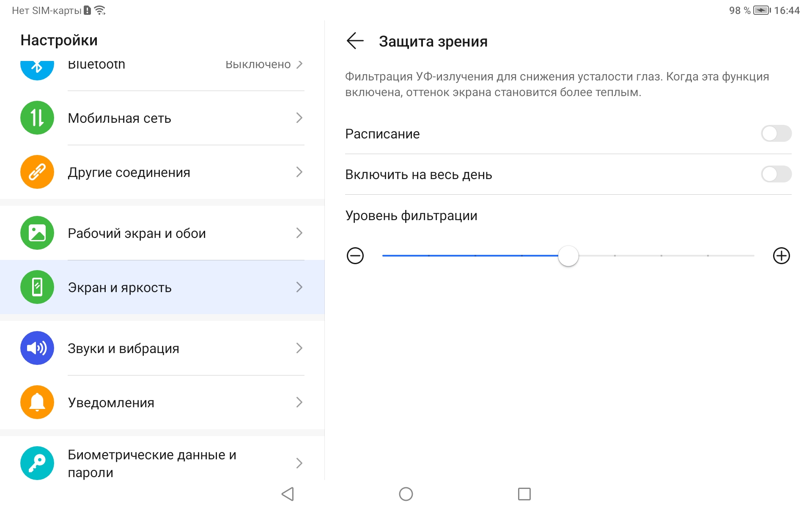Enable the Расписание toggle
Image resolution: width=812 pixels, height=508 pixels.
[776, 134]
